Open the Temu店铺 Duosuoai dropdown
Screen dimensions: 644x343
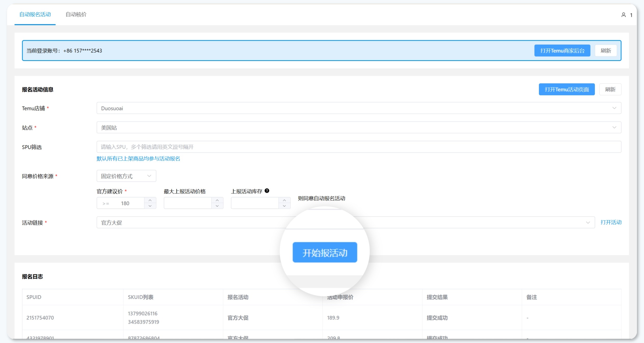click(359, 108)
